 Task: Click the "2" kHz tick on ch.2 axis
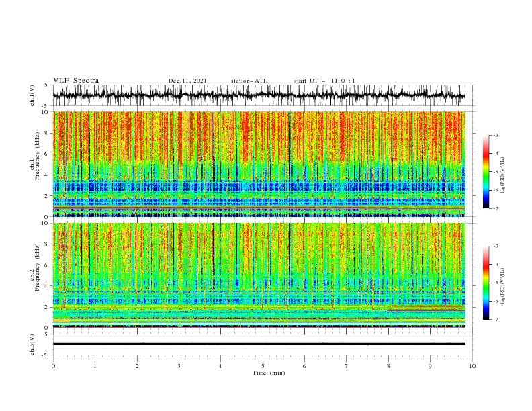[x=46, y=307]
